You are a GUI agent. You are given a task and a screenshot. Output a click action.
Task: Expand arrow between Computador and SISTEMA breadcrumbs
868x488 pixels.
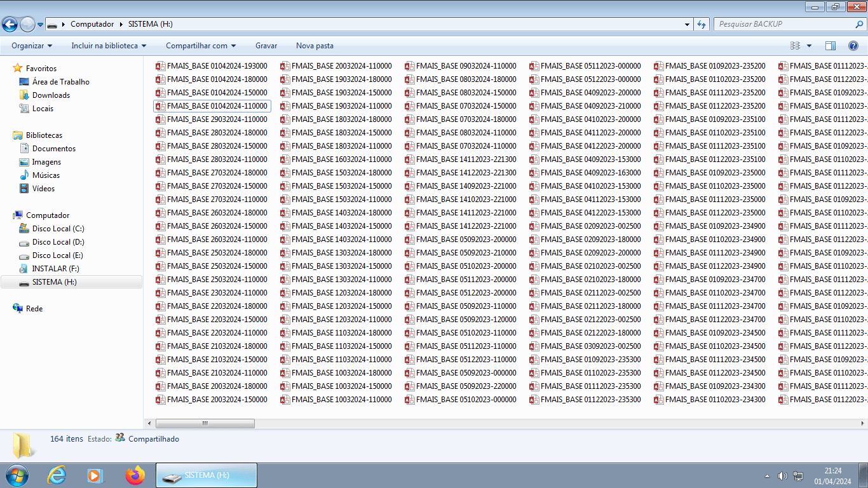(x=121, y=24)
